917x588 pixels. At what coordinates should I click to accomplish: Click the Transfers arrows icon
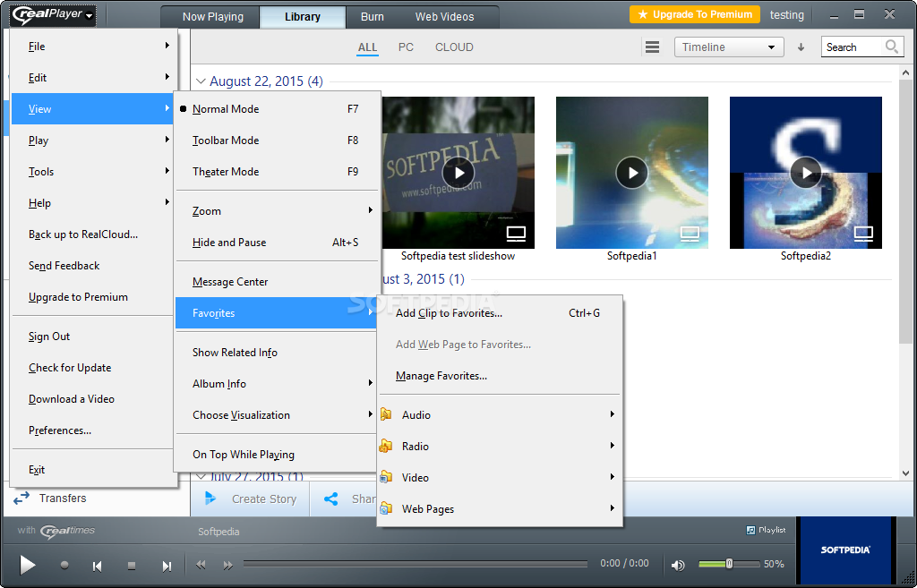(x=21, y=498)
